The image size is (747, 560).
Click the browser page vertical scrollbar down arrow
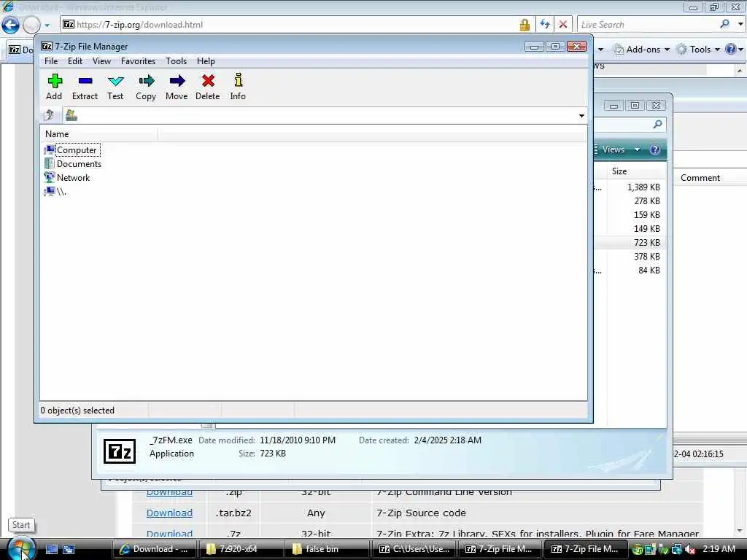coord(740,530)
